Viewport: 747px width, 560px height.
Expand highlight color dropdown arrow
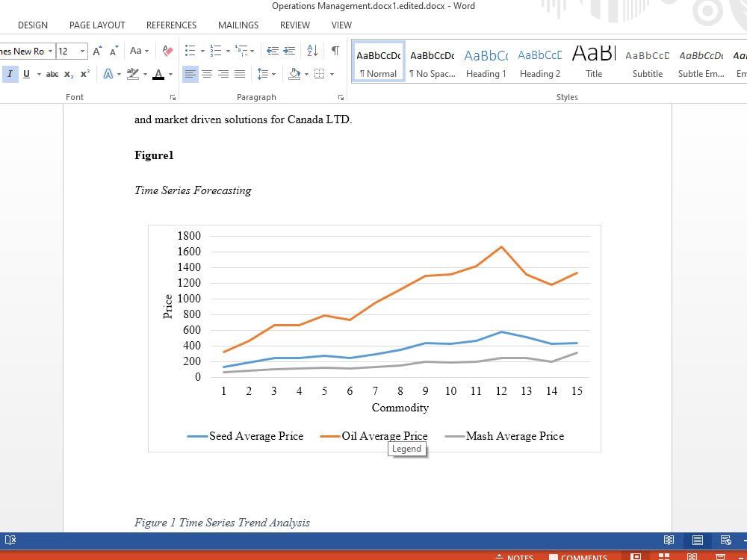(x=145, y=75)
